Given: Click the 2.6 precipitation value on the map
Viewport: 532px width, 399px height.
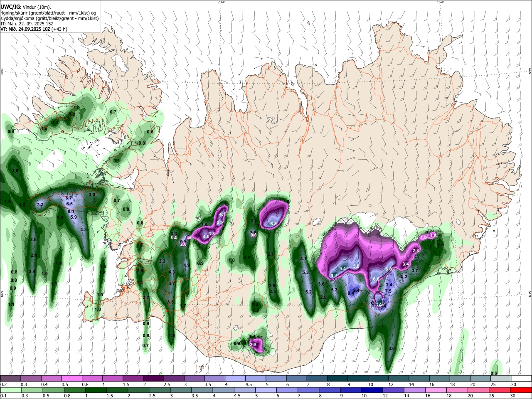Looking at the screenshot, I should [x=140, y=271].
